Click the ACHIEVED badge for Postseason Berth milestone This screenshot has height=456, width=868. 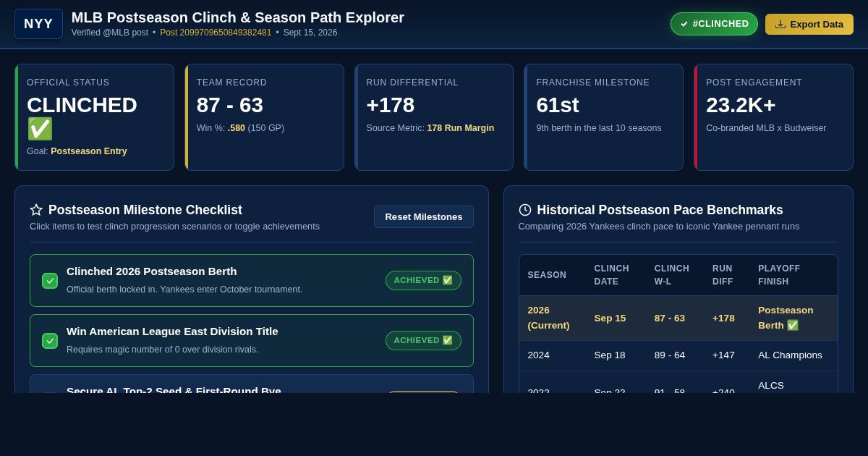click(x=423, y=280)
